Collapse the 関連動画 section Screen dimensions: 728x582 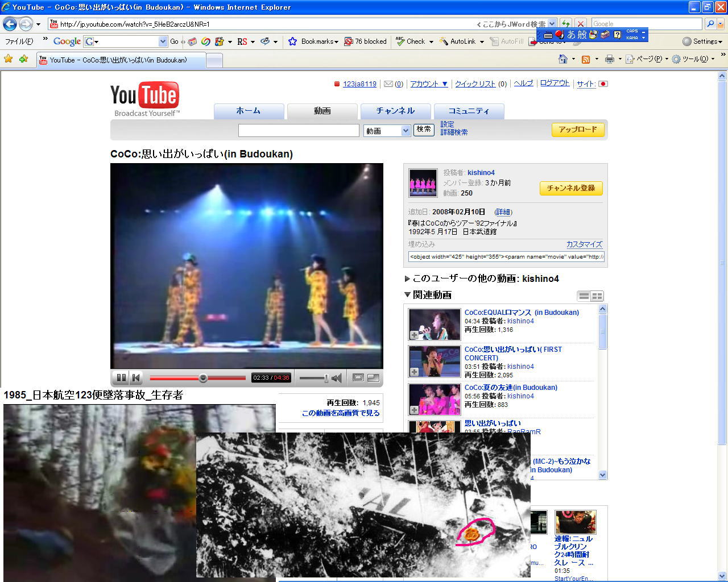click(x=407, y=295)
